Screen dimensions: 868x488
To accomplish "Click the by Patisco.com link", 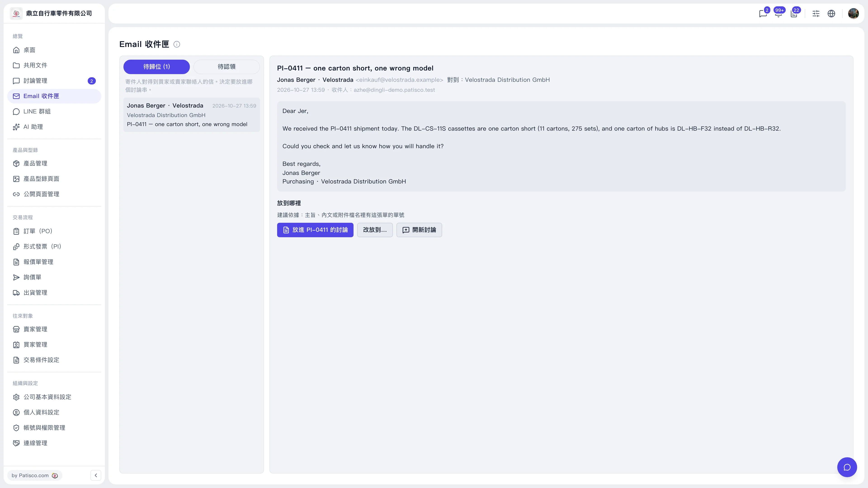I will 35,476.
